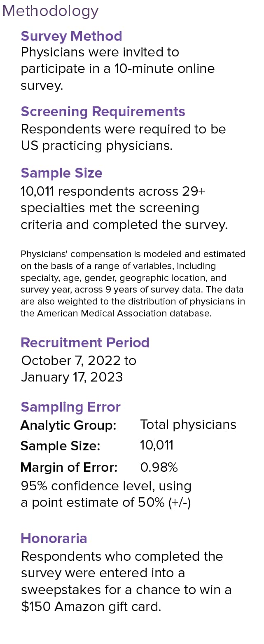Screen dimensions: 264x644
Task: Click the Analytic Group label
Action: (68, 425)
